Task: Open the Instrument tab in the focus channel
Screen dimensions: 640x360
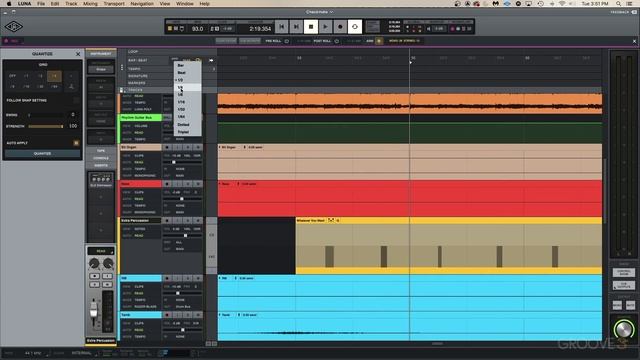Action: (x=101, y=53)
